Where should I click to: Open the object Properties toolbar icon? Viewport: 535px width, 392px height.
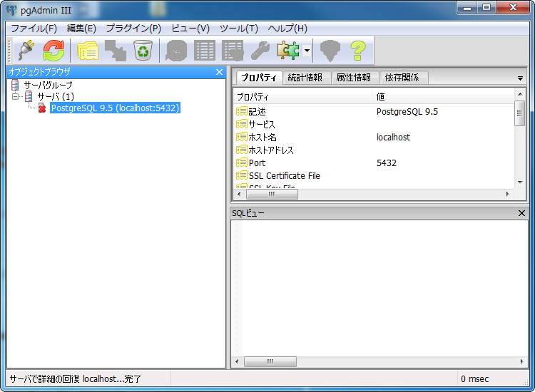click(88, 51)
